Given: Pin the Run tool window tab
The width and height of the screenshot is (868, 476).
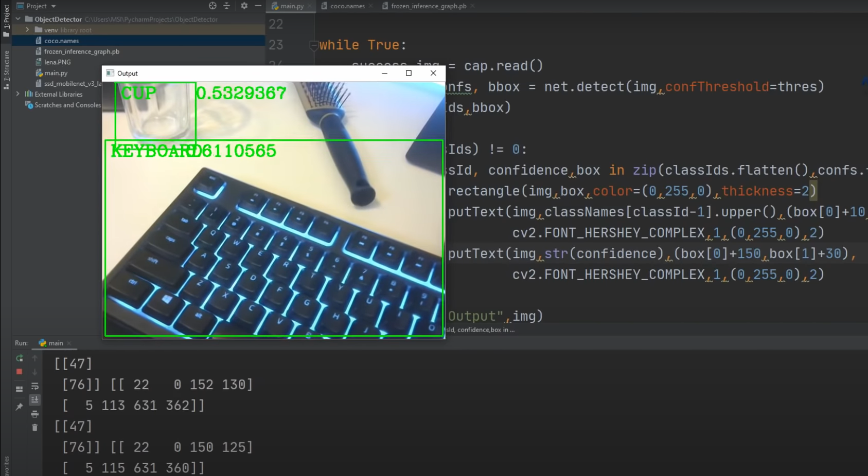Looking at the screenshot, I should [x=19, y=407].
